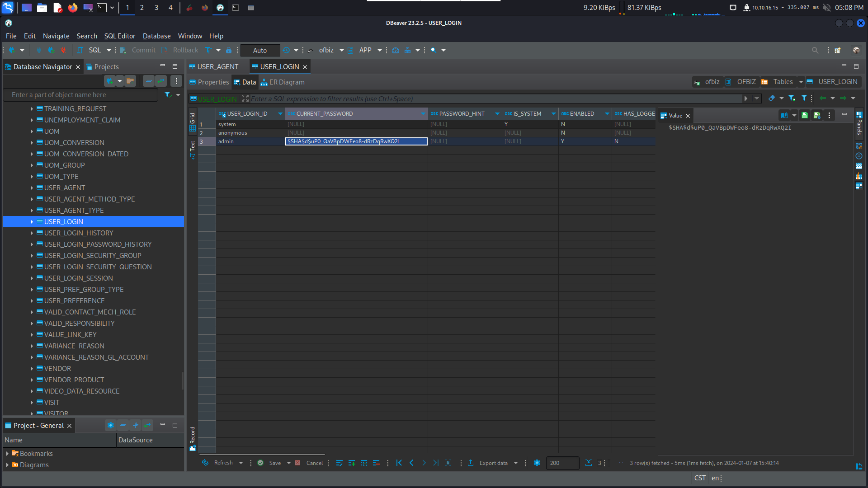Toggle the Record view mode
This screenshot has height=488, width=868.
(x=193, y=438)
